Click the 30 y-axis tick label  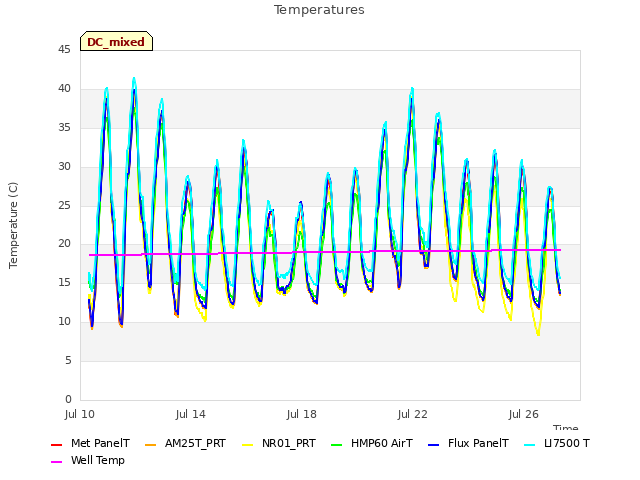pos(64,167)
